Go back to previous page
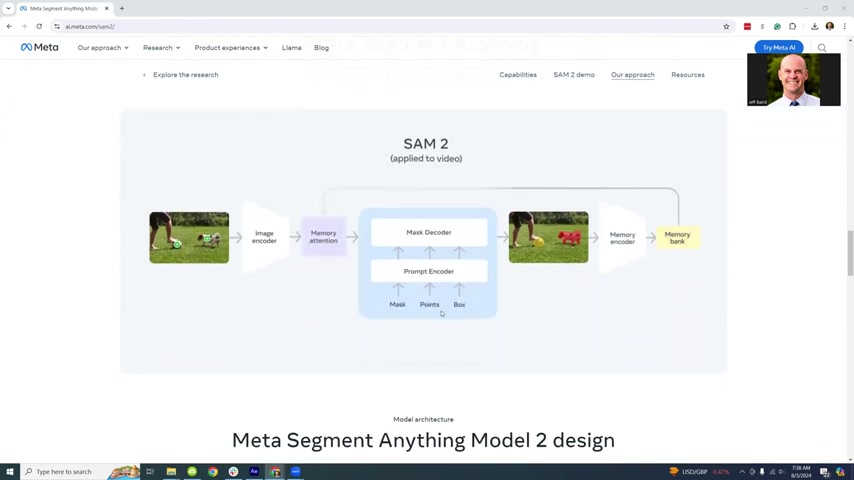Image resolution: width=854 pixels, height=480 pixels. [x=9, y=26]
